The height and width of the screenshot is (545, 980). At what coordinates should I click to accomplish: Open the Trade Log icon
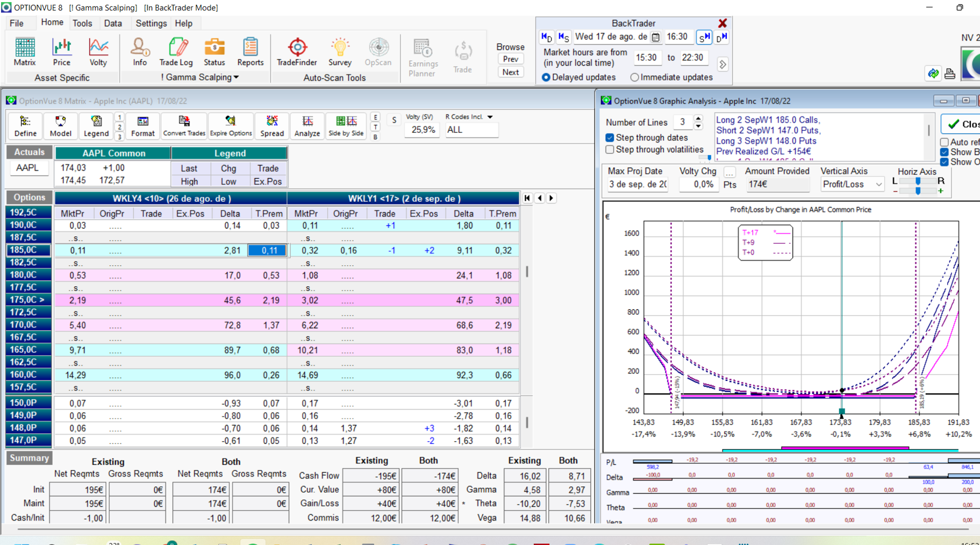176,52
